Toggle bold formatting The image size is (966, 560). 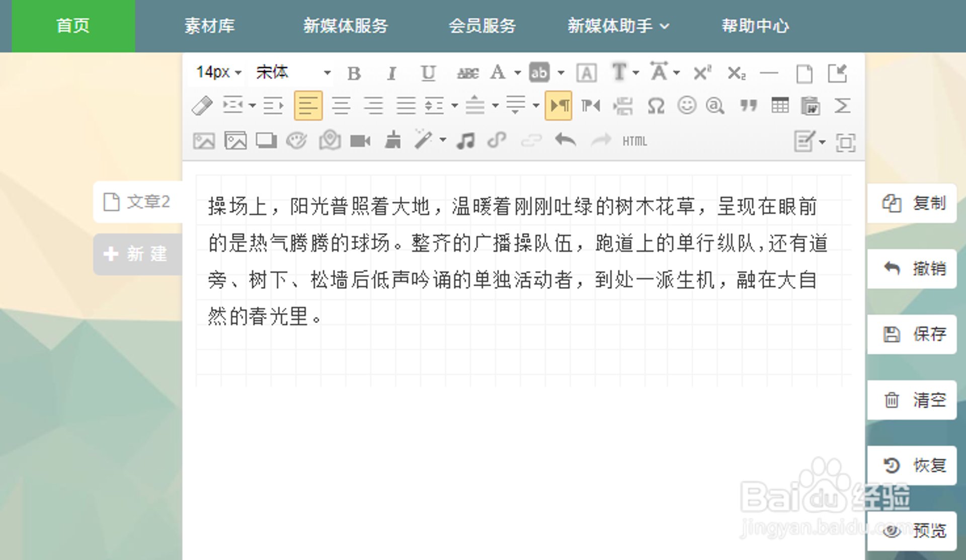[x=354, y=73]
